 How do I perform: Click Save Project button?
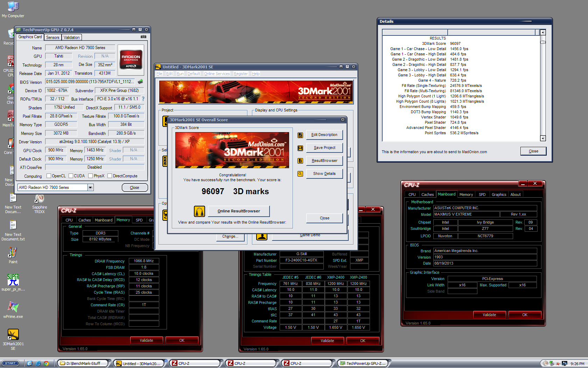pos(324,148)
